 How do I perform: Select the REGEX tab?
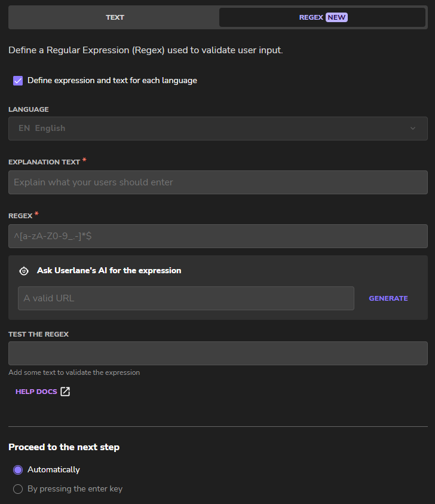311,17
